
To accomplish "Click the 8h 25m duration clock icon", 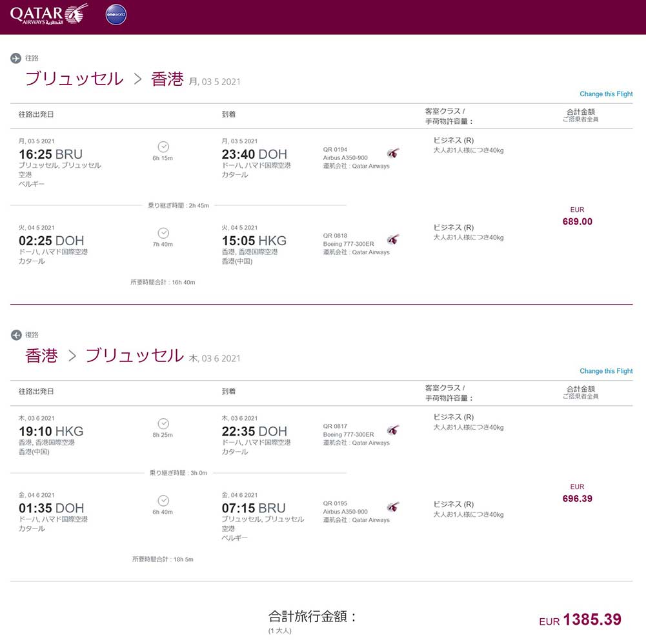I will (x=163, y=423).
